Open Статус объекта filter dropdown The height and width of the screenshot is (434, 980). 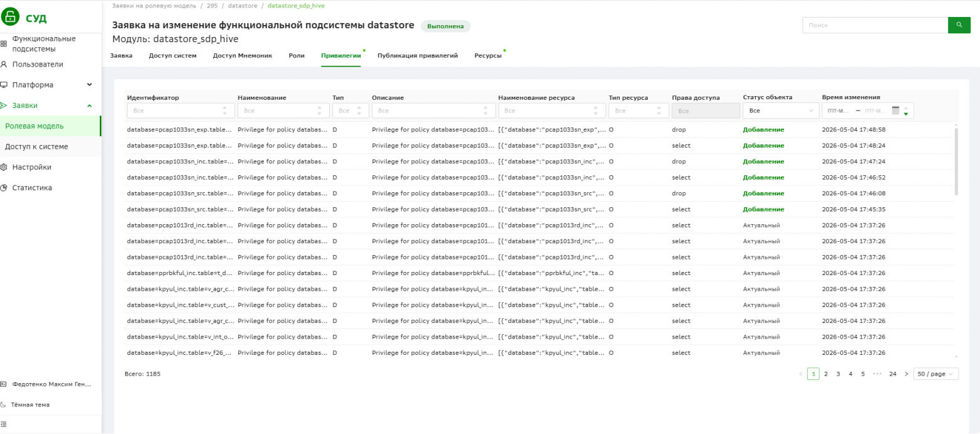(780, 111)
